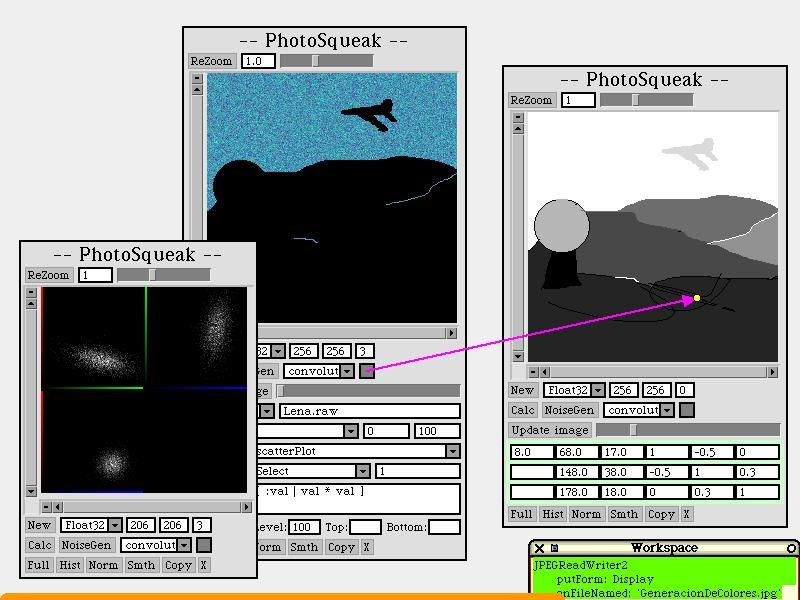
Task: Click Workspace collapse circle icon at right
Action: point(791,548)
